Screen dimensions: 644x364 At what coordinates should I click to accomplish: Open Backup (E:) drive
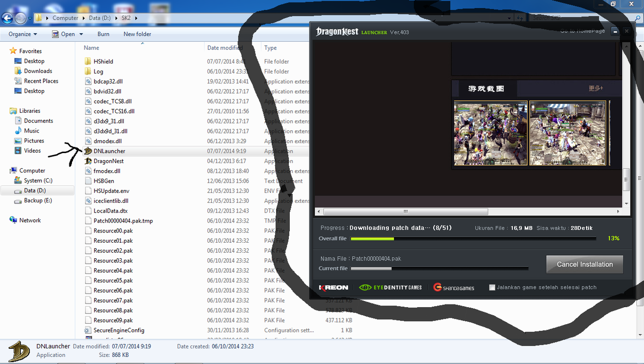[x=38, y=200]
